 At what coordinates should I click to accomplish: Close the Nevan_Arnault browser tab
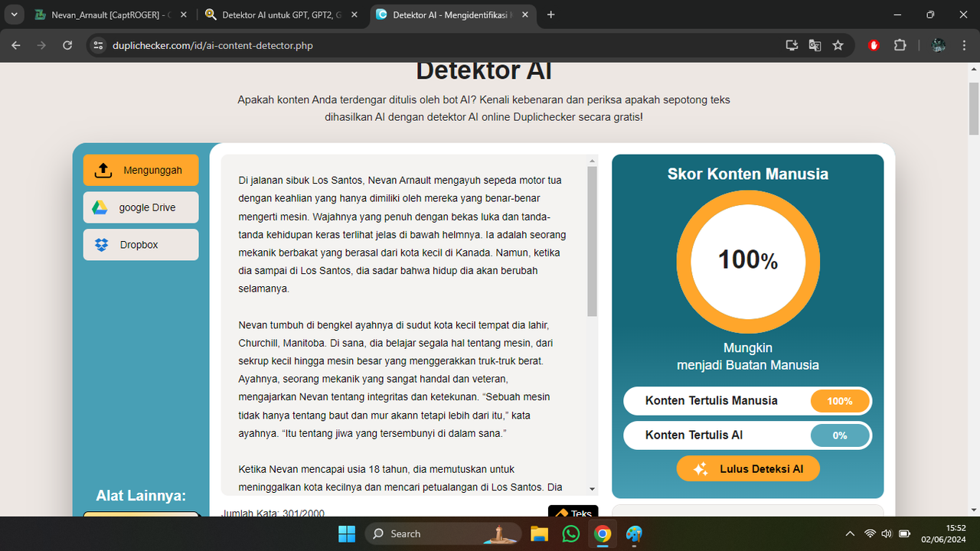(183, 15)
